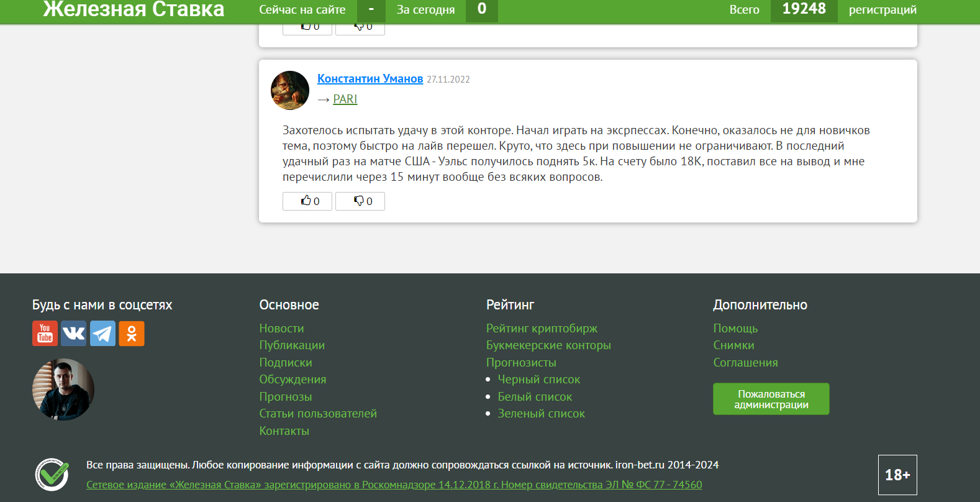Click the green checkmark certificate badge
Image resolution: width=980 pixels, height=502 pixels.
tap(52, 475)
